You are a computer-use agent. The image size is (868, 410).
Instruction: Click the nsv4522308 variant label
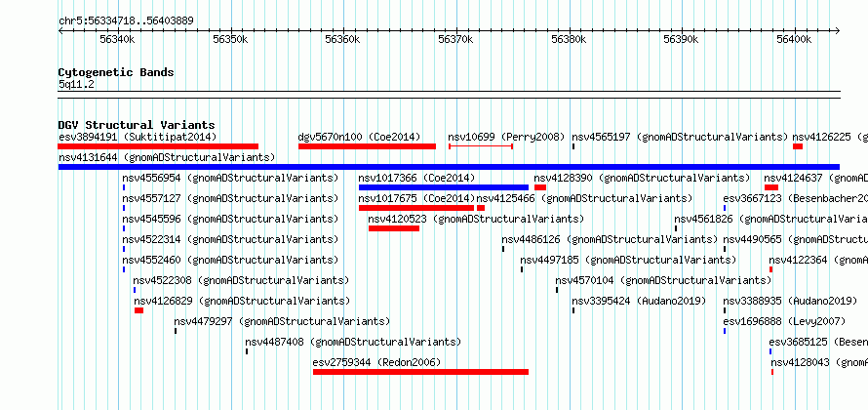(241, 280)
